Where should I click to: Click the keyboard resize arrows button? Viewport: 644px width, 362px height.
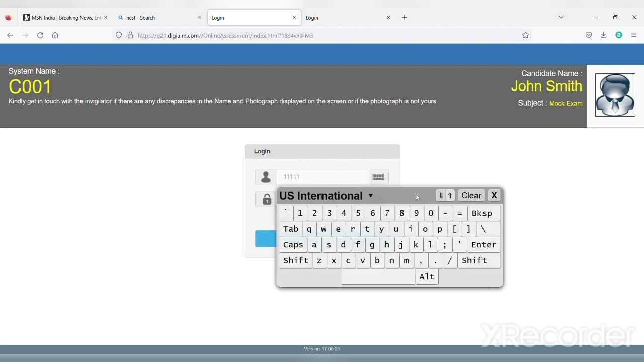(445, 196)
